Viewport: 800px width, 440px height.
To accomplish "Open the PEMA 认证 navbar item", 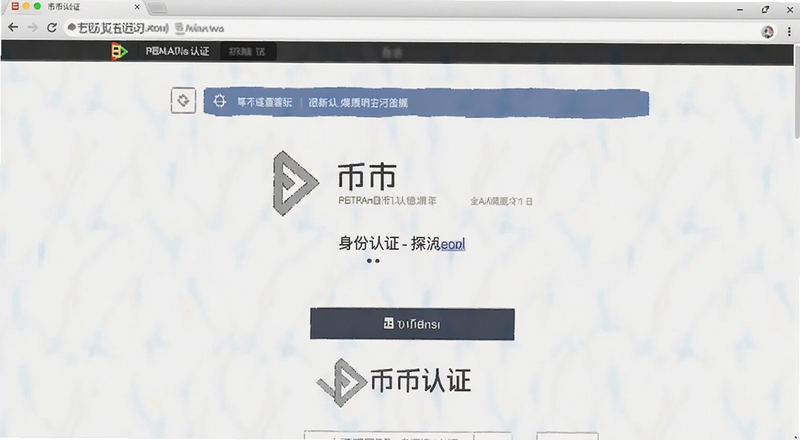I will point(177,52).
